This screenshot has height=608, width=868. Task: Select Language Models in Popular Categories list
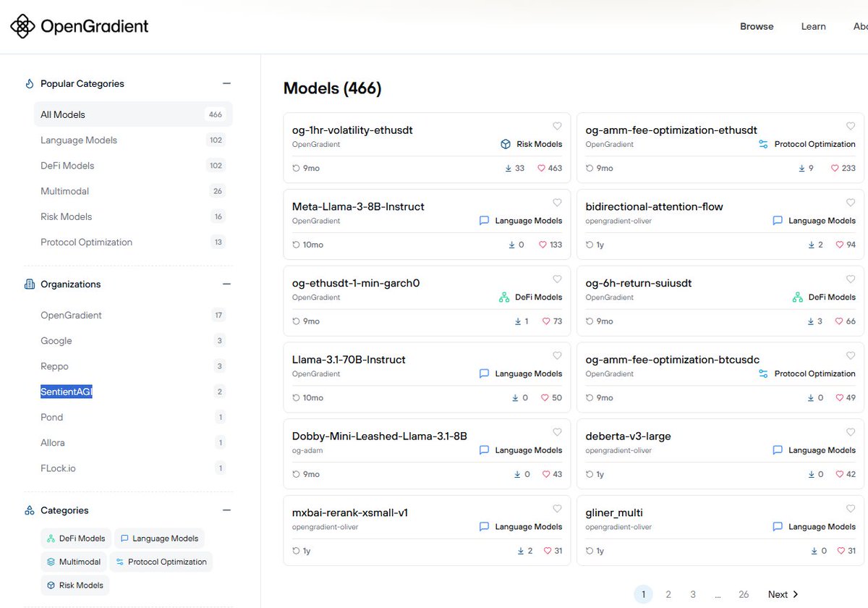click(x=133, y=140)
